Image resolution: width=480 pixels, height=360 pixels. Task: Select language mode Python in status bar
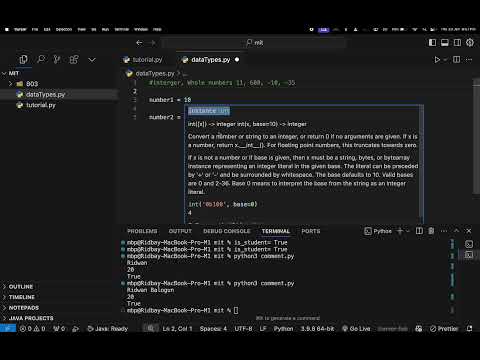(283, 329)
